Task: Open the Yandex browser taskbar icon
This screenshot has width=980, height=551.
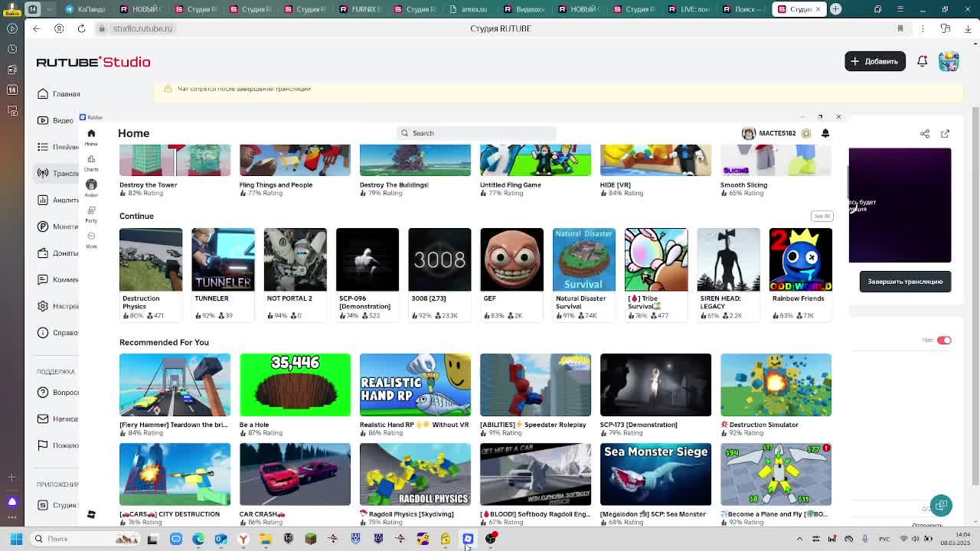Action: pos(243,539)
